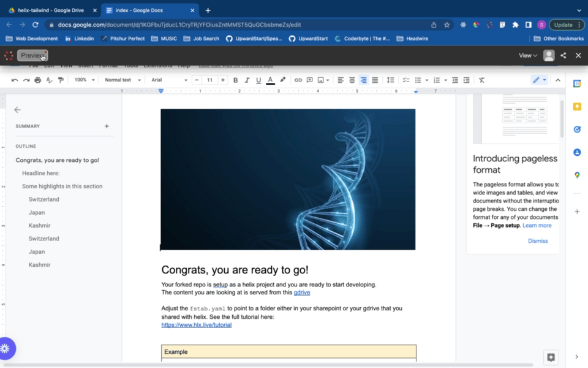Click the insert link icon
This screenshot has height=368, width=588.
click(298, 80)
